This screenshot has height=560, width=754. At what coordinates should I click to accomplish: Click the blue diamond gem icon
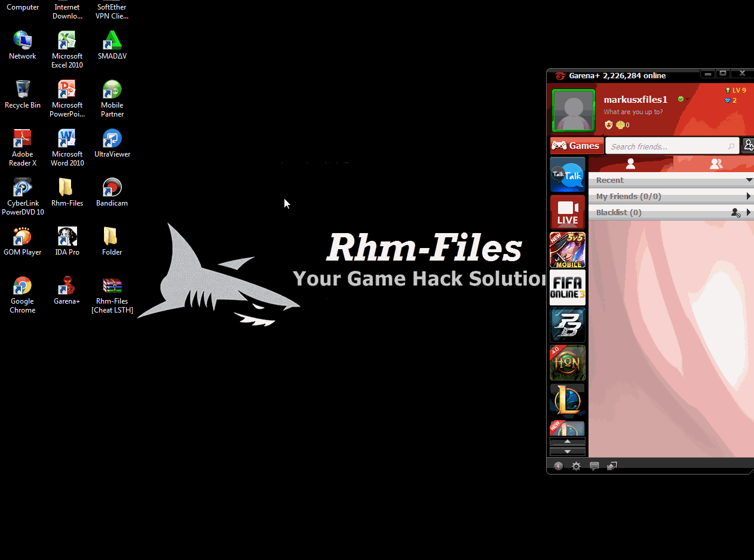click(x=728, y=100)
